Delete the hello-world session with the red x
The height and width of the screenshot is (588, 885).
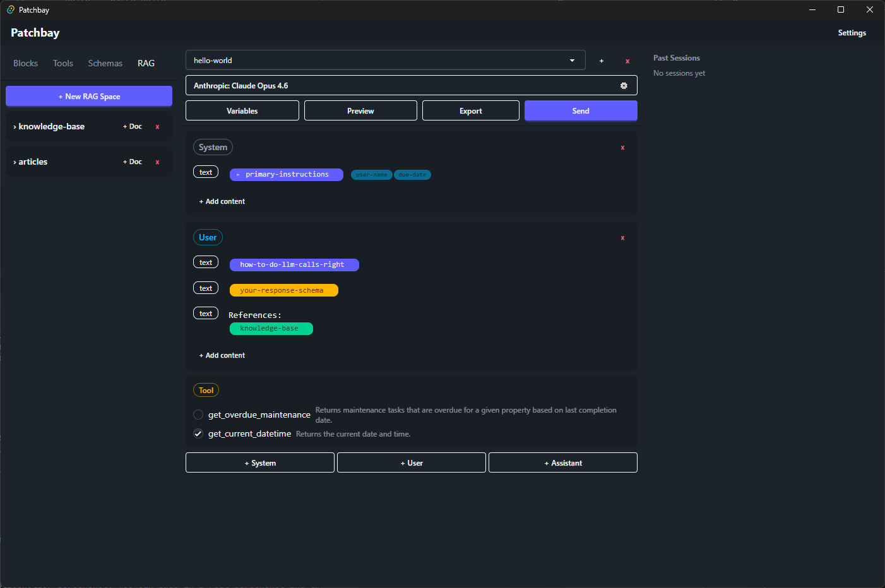pos(627,61)
